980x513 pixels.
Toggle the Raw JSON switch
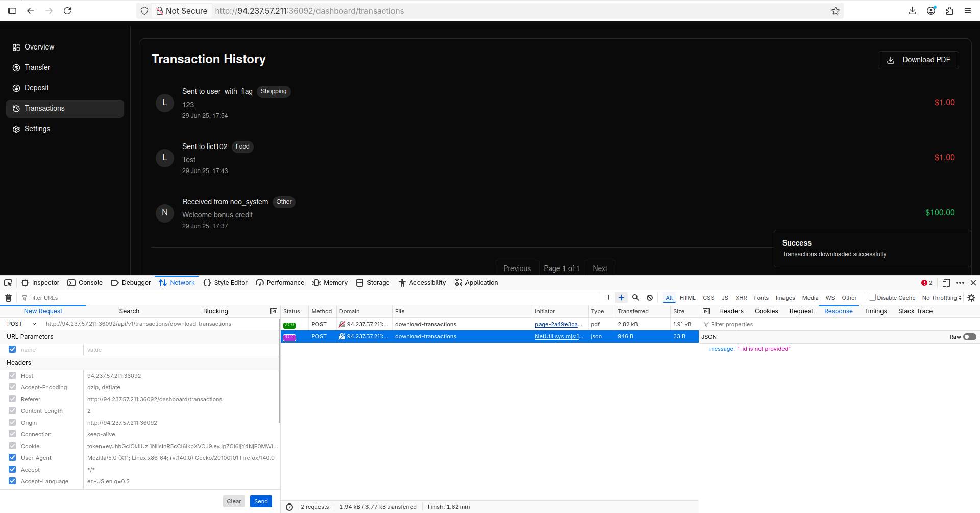tap(970, 337)
